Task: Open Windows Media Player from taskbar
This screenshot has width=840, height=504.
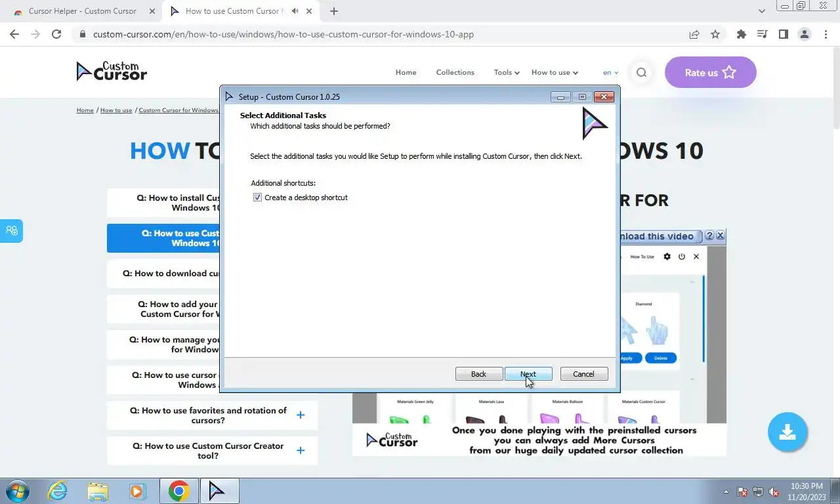Action: click(137, 491)
